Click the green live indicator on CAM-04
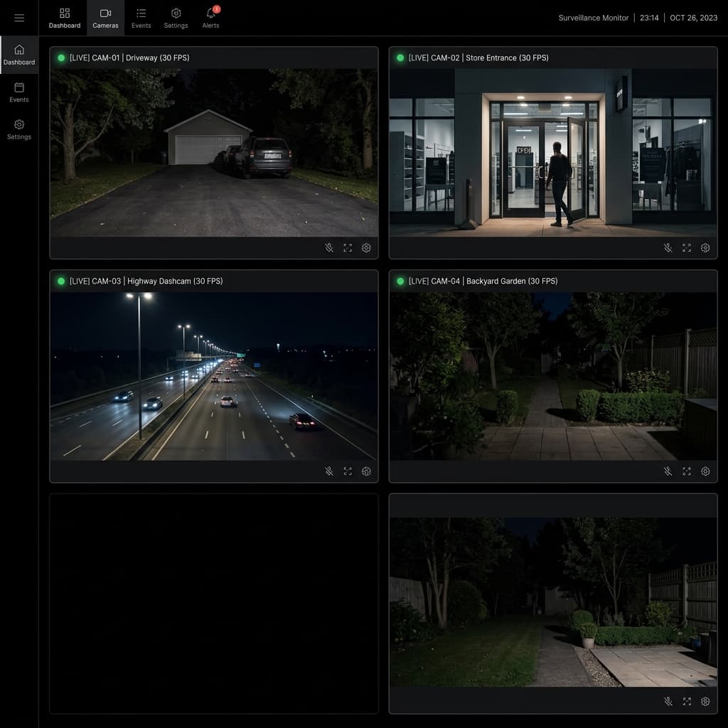Viewport: 728px width, 728px height. [400, 282]
